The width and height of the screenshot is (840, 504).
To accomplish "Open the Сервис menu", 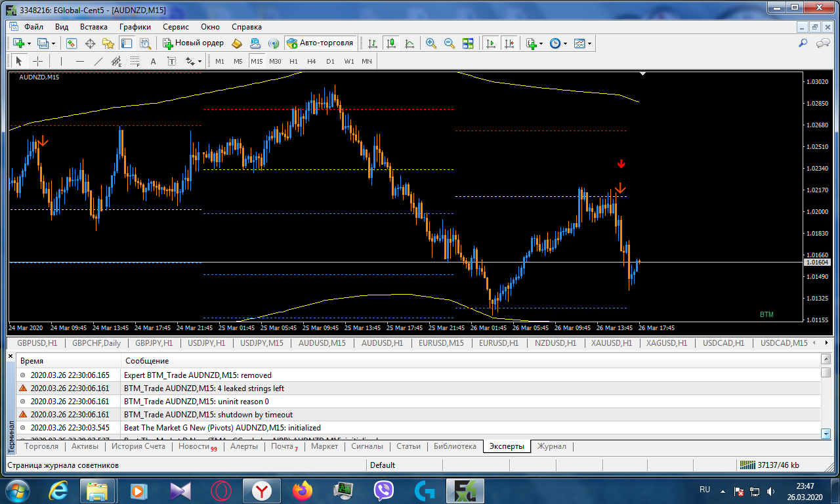I will coord(175,27).
